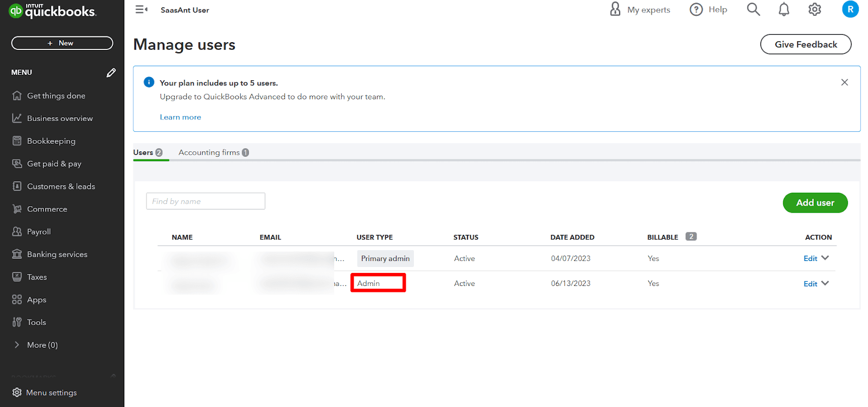Click the Banking services bank icon

(17, 254)
